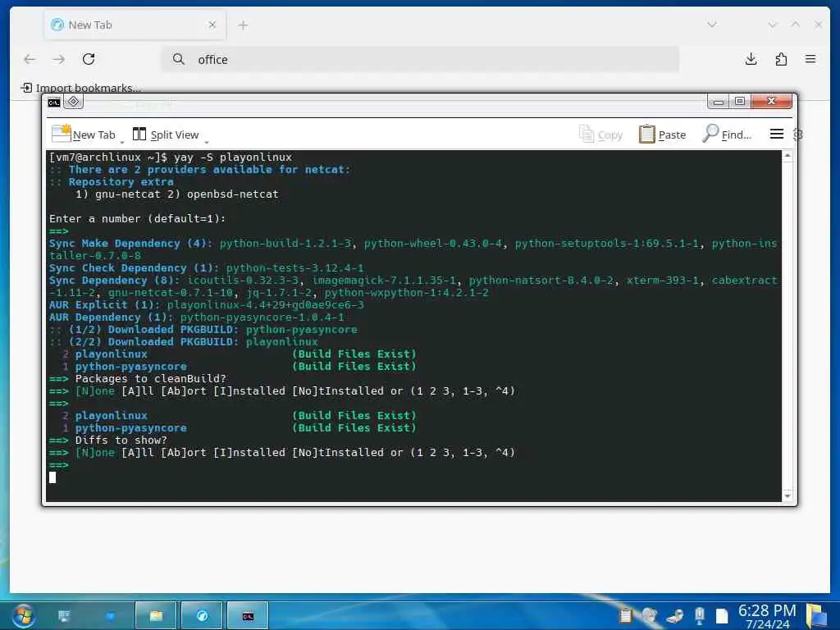Click the white document tray icon

(722, 616)
